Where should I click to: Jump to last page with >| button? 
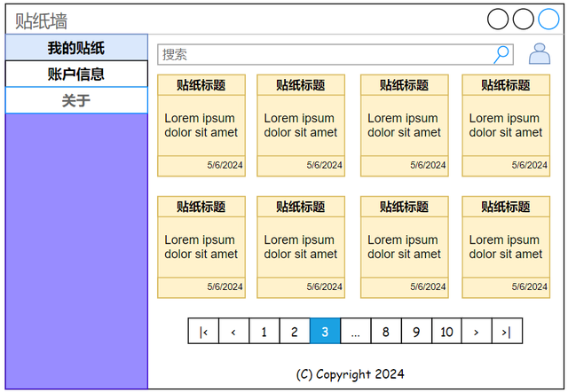pos(507,331)
